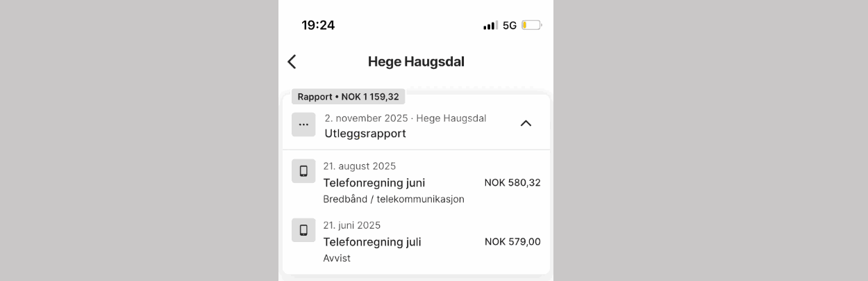This screenshot has height=281, width=868.
Task: Click the Rapport NOK 1 159,32 badge
Action: (348, 97)
